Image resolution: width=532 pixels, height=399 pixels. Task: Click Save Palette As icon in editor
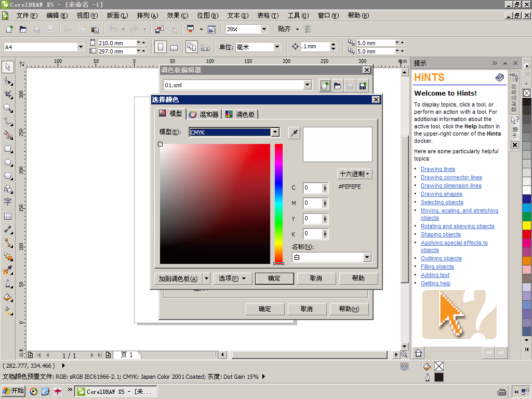pyautogui.click(x=363, y=86)
